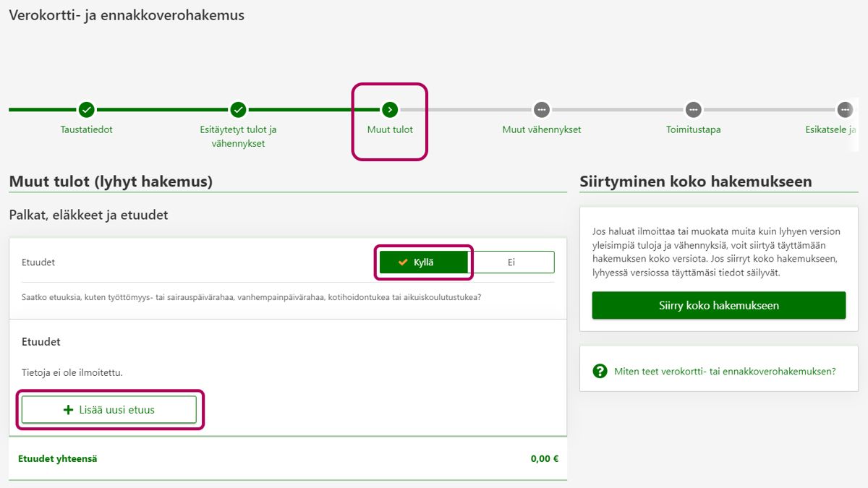Jump to the Muut vähennykset step label
Image resolution: width=868 pixels, height=488 pixels.
[541, 130]
